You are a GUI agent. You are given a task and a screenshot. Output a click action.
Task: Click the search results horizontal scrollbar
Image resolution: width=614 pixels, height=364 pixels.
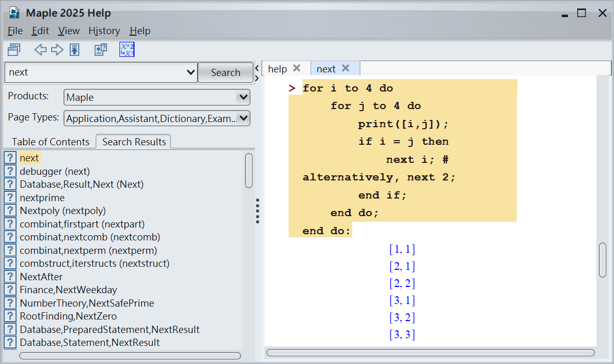pos(130,356)
